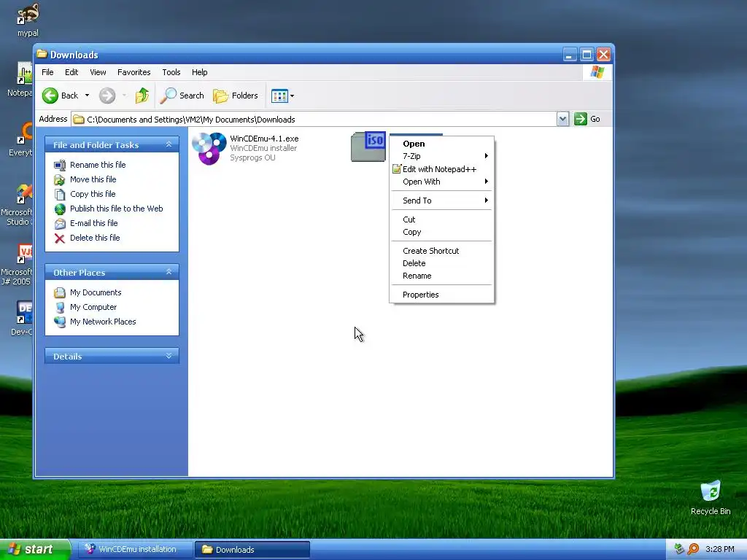Screen dimensions: 747x560
Task: Switch to WinCDEmu installation taskbar button
Action: pos(136,550)
